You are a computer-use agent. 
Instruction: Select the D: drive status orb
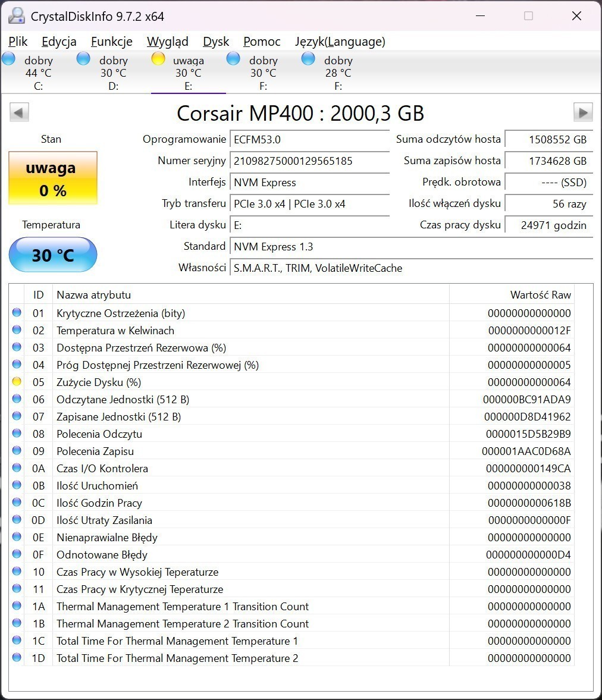coord(84,58)
